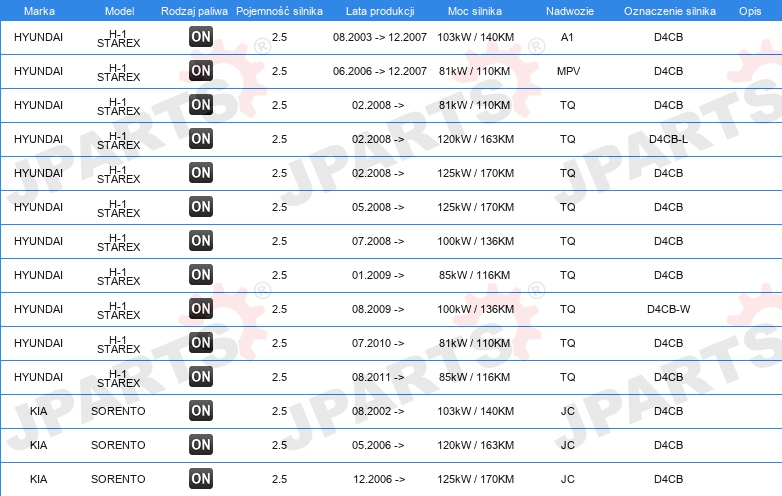The image size is (782, 496).
Task: Click the 08.2002 -> production date cell
Action: (378, 411)
